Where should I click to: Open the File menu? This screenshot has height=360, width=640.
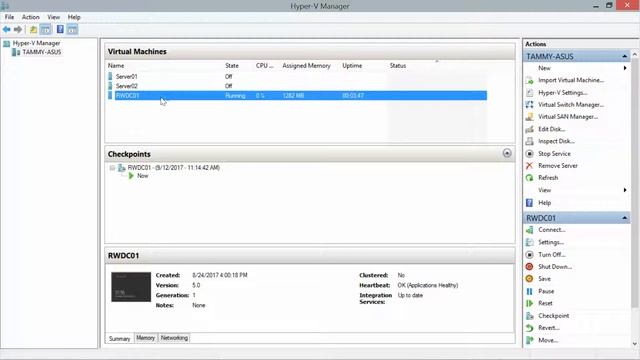(9, 17)
